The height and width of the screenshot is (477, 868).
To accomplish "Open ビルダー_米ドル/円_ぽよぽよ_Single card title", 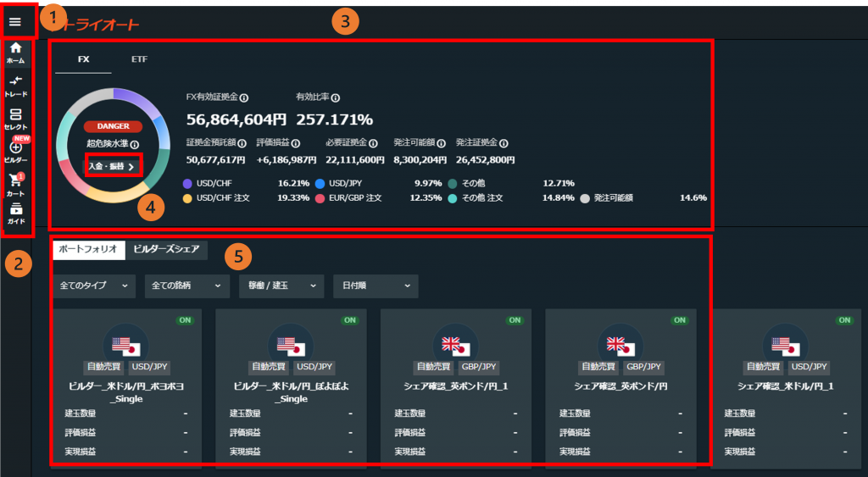I will [292, 392].
